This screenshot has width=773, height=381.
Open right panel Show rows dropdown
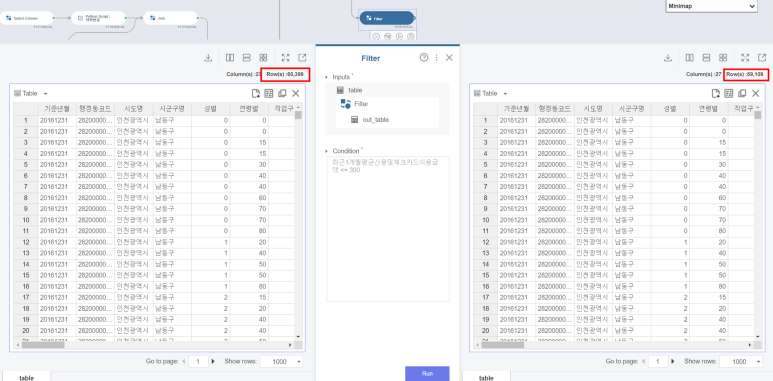click(741, 361)
